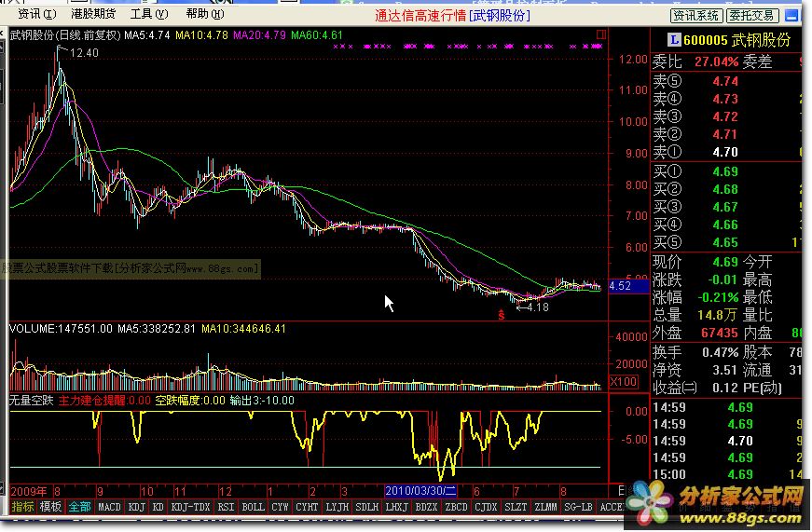The width and height of the screenshot is (812, 532).
Task: Click the 资讯系统 button
Action: click(696, 16)
